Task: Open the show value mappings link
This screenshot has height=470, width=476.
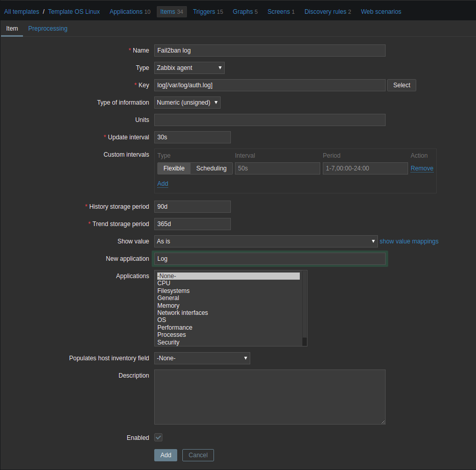Action: 409,241
